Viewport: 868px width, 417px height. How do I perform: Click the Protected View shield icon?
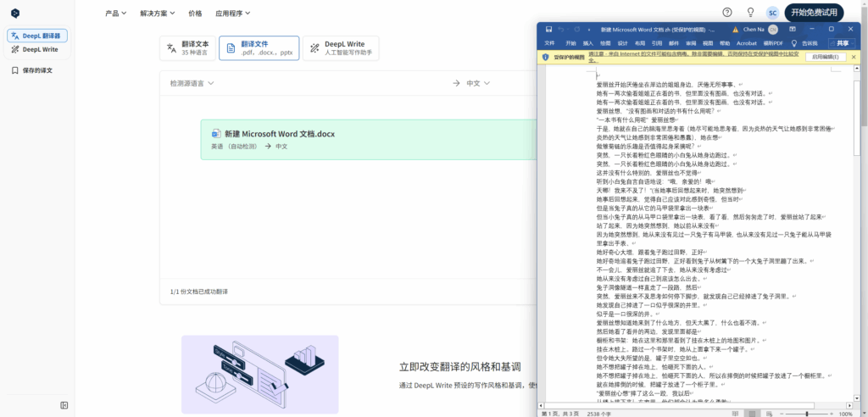(545, 57)
